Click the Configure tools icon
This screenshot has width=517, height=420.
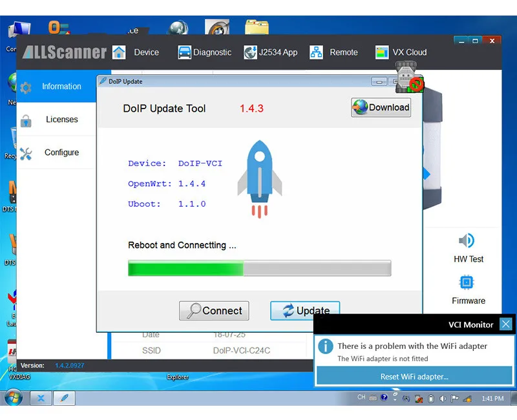(26, 154)
